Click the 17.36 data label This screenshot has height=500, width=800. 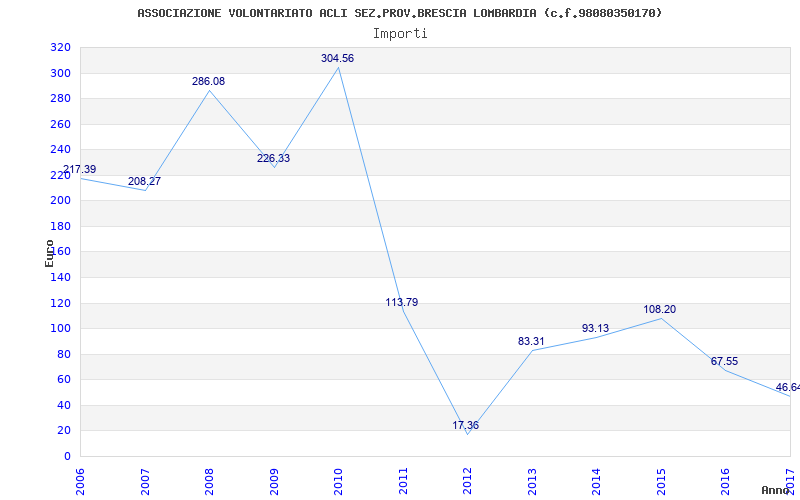click(x=465, y=426)
